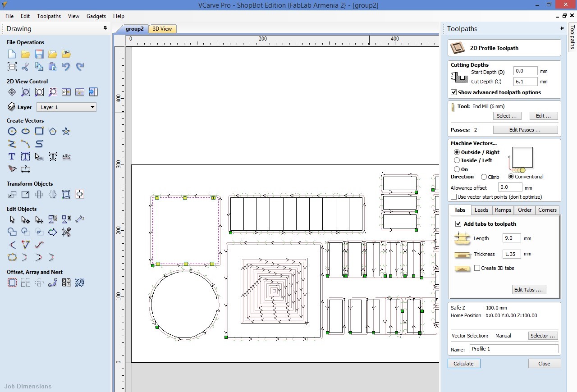
Task: Select the Draw Circle tool
Action: 12,131
